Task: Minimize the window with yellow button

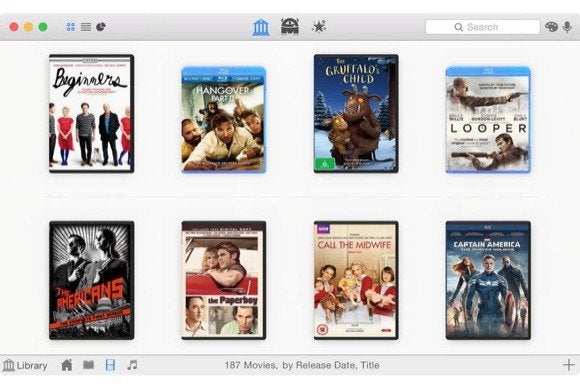Action: click(x=28, y=27)
